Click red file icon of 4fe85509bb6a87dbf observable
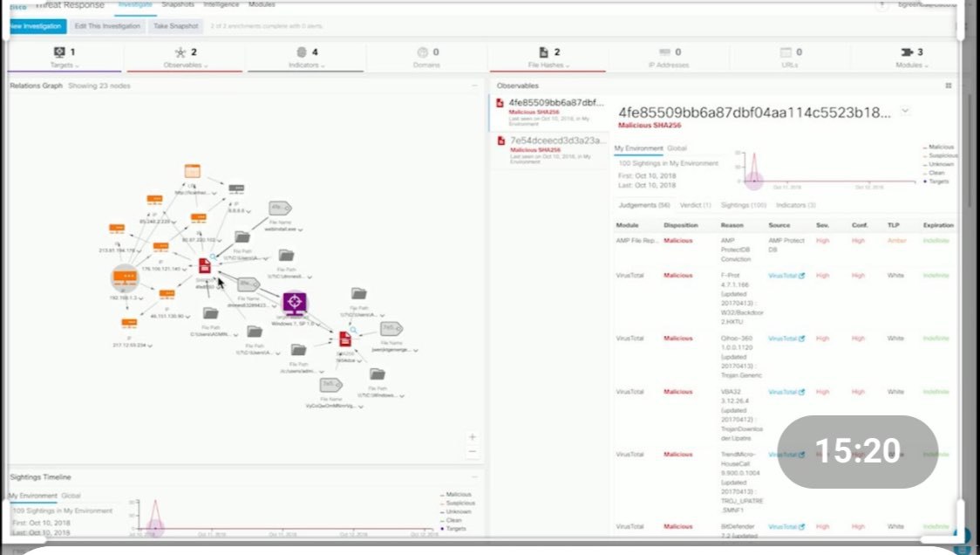Screen dimensions: 980x555 coord(500,103)
